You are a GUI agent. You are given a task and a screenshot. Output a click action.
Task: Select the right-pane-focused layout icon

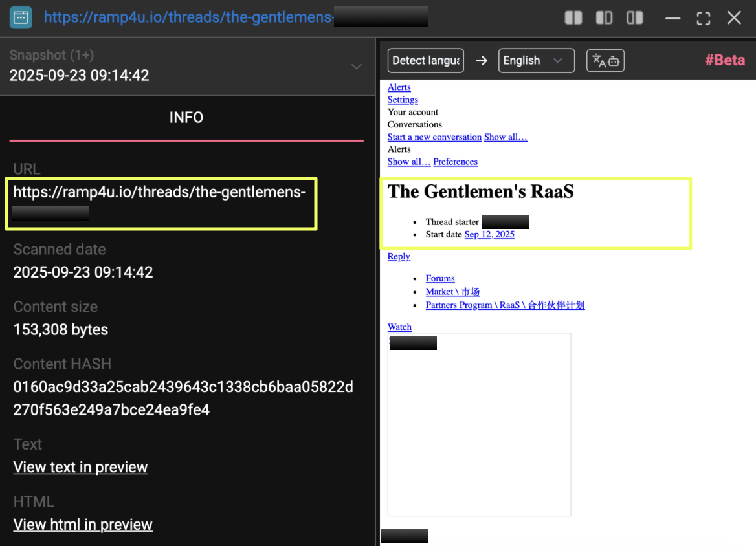[x=635, y=18]
